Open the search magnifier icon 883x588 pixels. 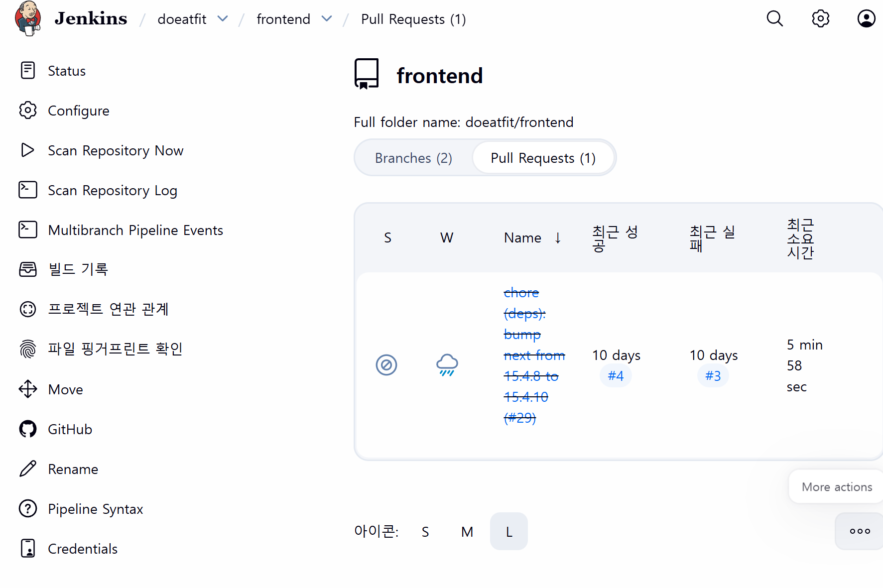click(774, 19)
